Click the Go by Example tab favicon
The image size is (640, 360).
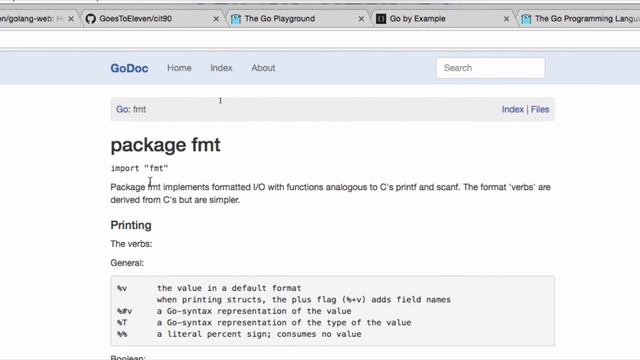click(381, 19)
